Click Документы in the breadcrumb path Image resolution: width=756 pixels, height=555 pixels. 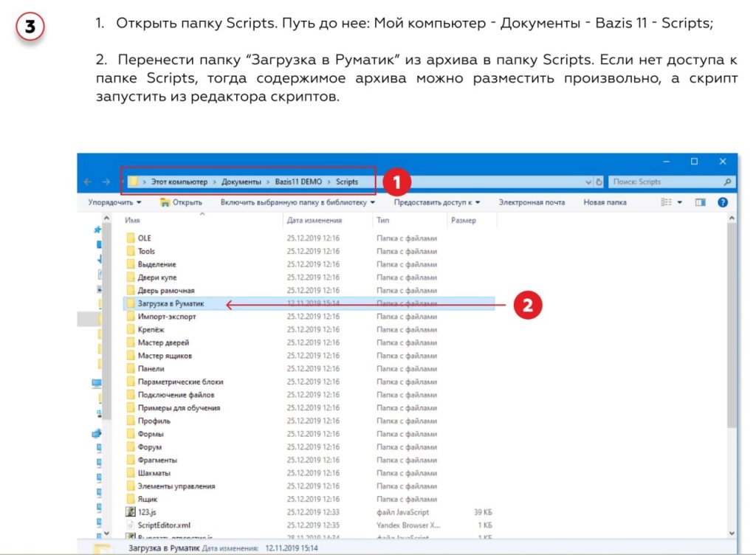(241, 182)
